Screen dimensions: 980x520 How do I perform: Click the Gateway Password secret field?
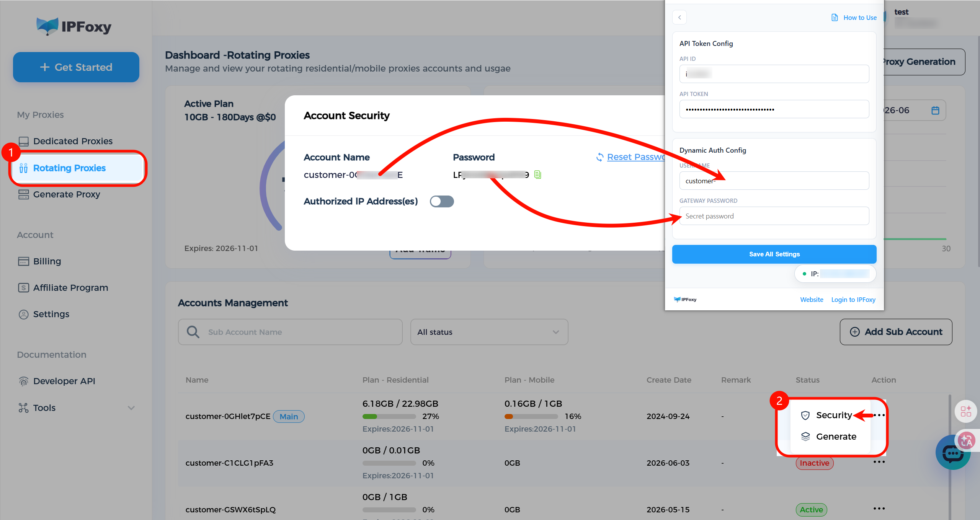tap(774, 216)
